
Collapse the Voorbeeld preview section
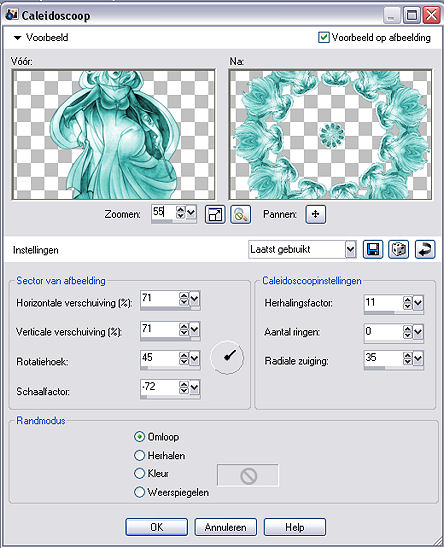tap(17, 37)
